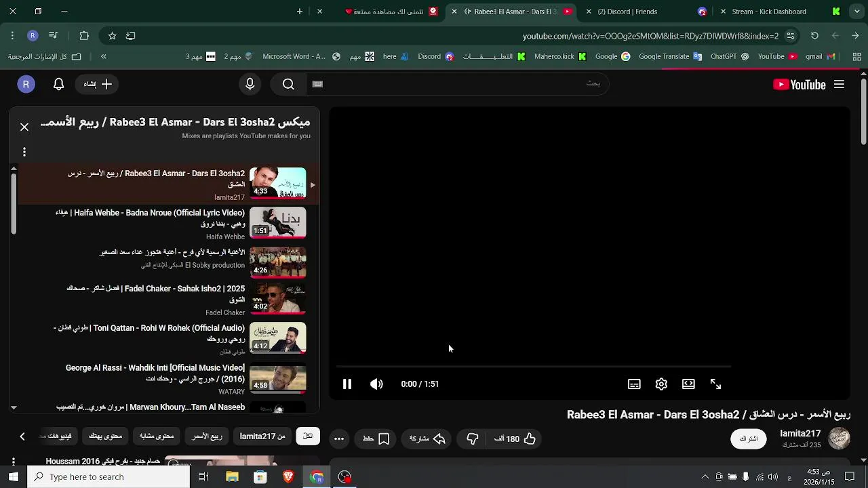Open the Discord bookmark
This screenshot has height=488, width=868.
point(435,56)
